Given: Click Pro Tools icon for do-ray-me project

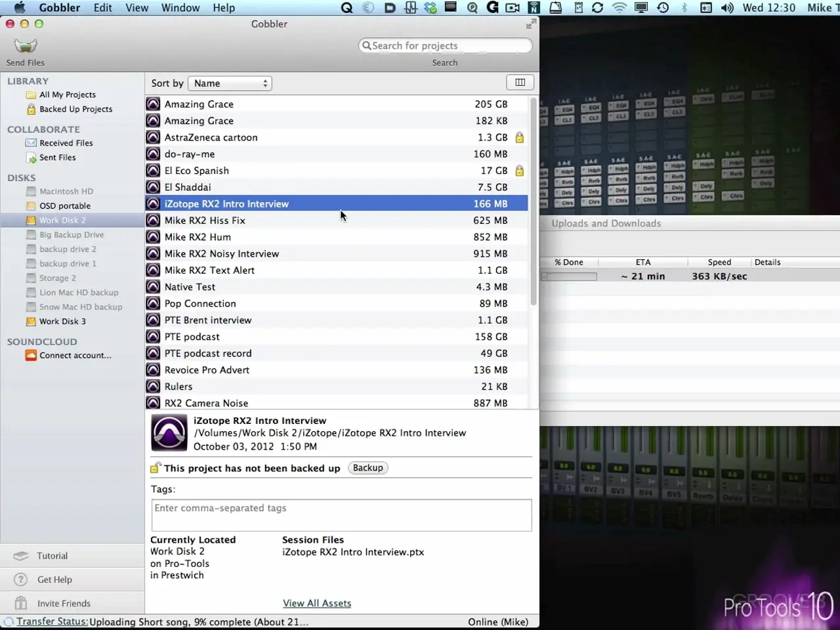Looking at the screenshot, I should [153, 154].
